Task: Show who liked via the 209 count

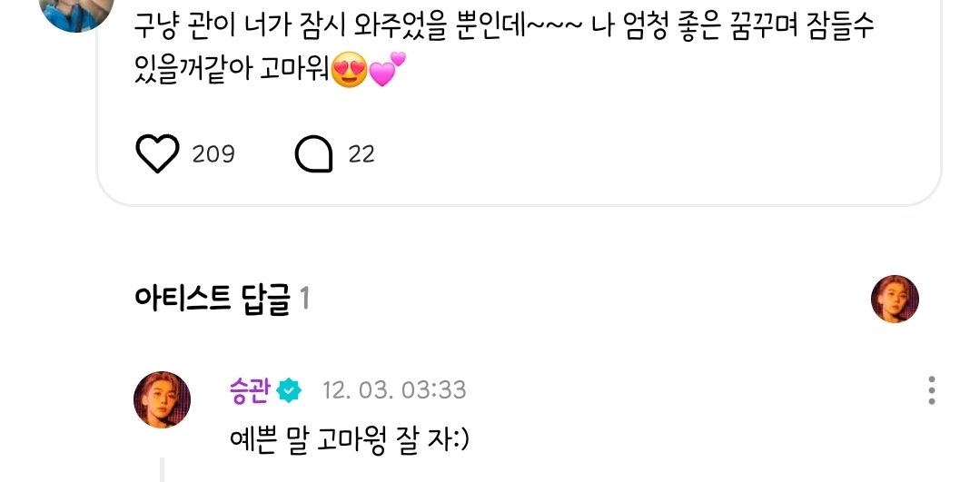Action: click(x=213, y=154)
